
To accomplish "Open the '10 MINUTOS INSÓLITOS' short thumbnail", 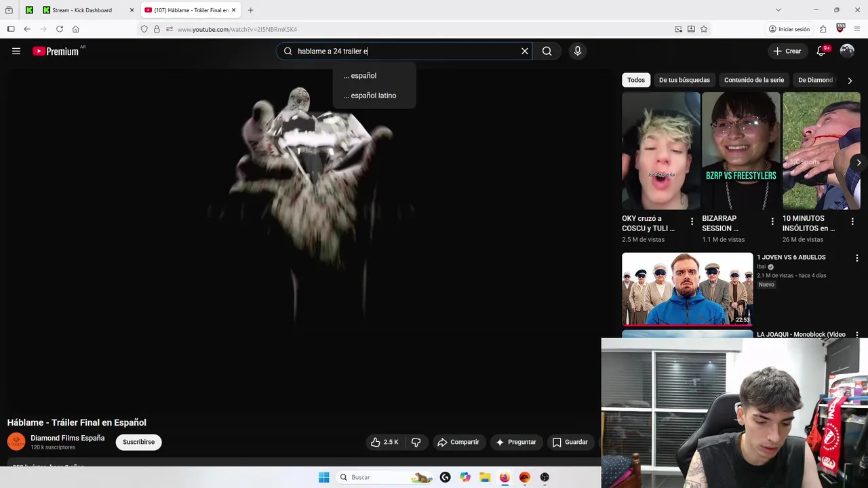I will tap(821, 151).
